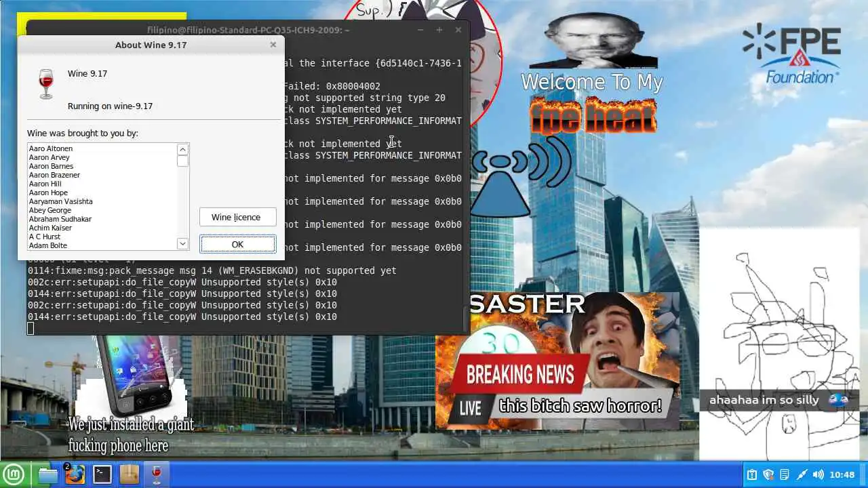
Task: Select Aaron Arvey in the list
Action: (102, 157)
